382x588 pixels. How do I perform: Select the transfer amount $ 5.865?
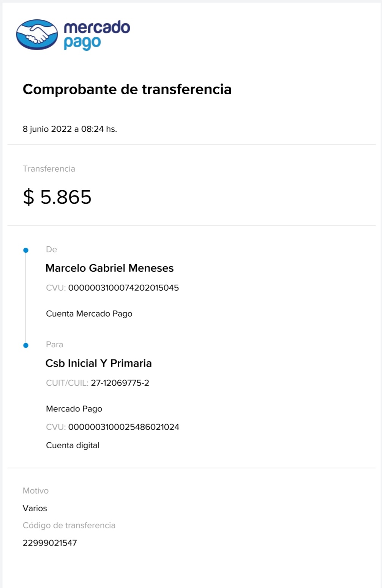point(57,197)
